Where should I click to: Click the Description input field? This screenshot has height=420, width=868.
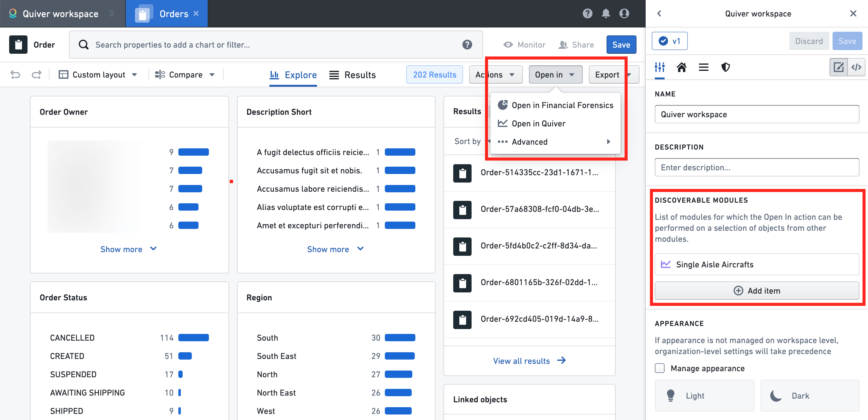pyautogui.click(x=756, y=167)
